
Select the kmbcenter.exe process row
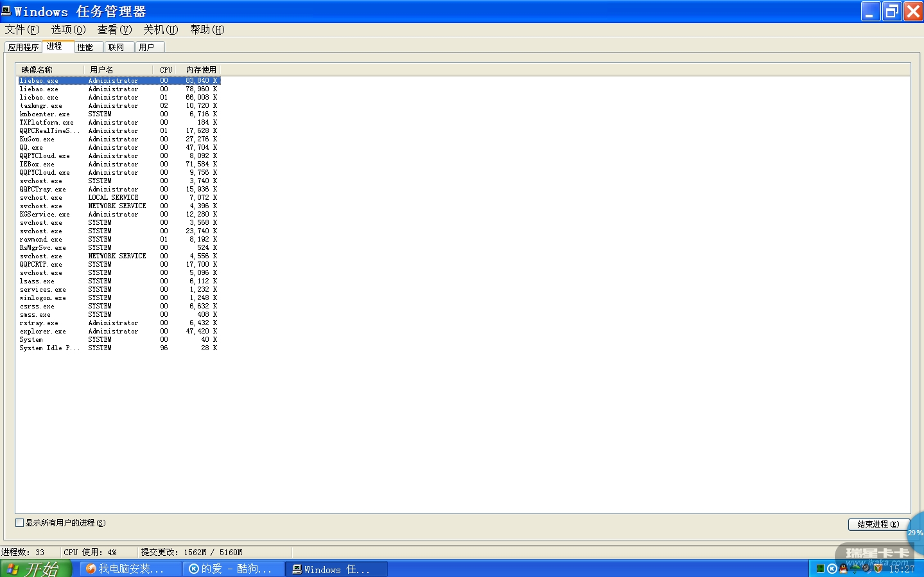click(119, 114)
